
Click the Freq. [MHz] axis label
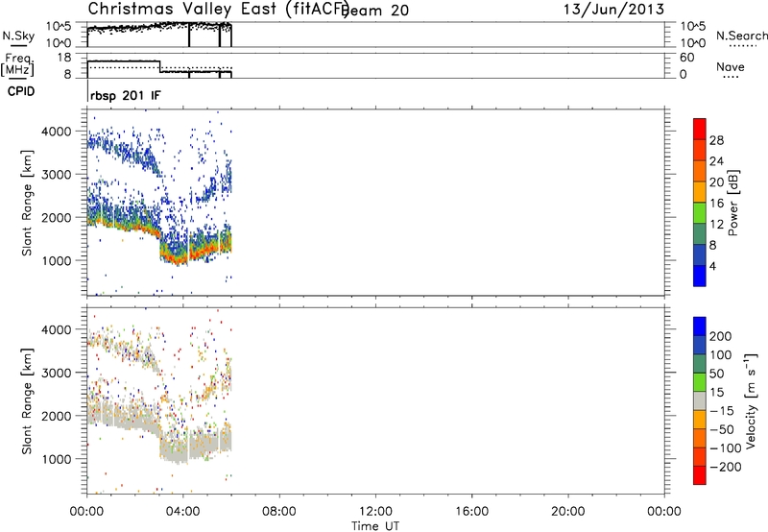pyautogui.click(x=17, y=65)
